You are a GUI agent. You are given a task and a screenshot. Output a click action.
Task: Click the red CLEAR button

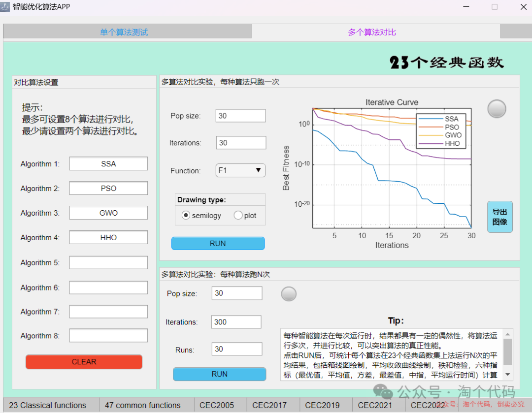pos(84,362)
